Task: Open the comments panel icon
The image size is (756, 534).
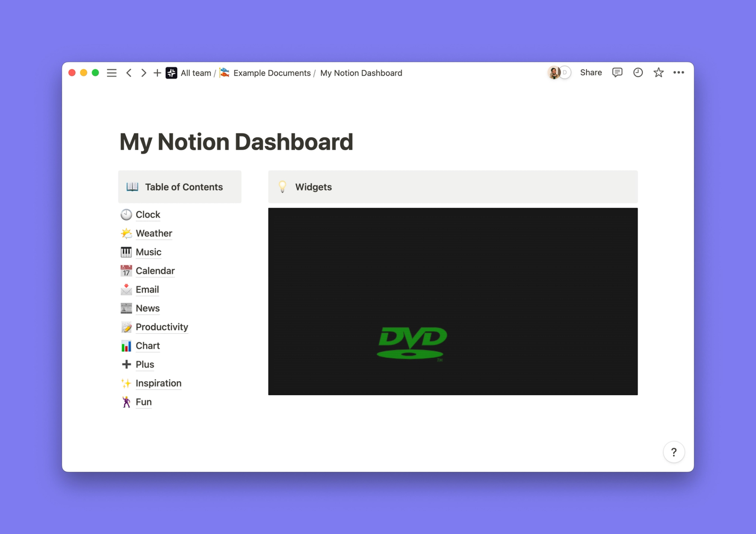Action: pos(617,72)
